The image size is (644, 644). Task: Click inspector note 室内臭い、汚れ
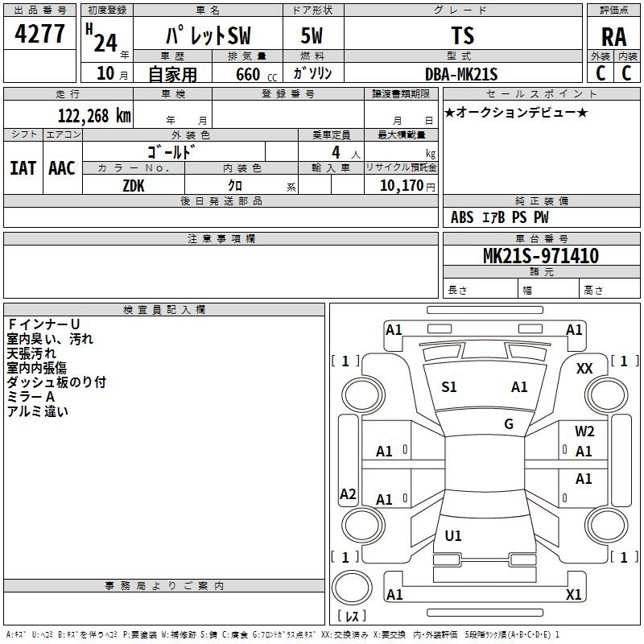(50, 339)
